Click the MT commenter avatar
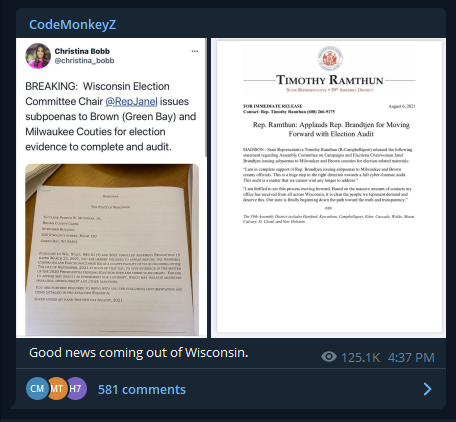The height and width of the screenshot is (422, 456). click(57, 388)
